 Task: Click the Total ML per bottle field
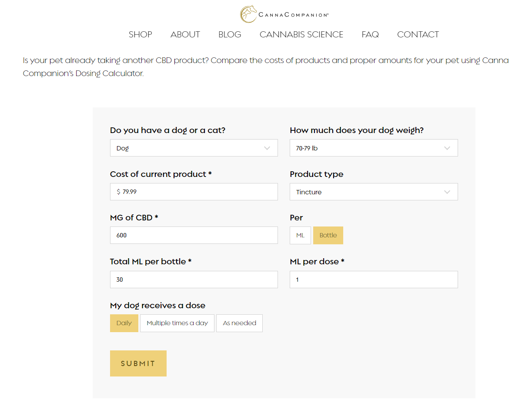click(194, 280)
